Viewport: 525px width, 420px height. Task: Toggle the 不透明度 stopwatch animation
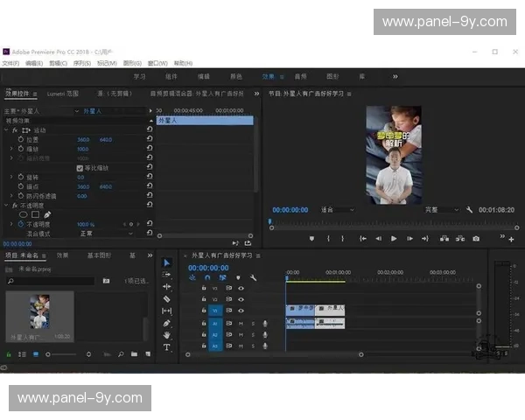coord(21,224)
